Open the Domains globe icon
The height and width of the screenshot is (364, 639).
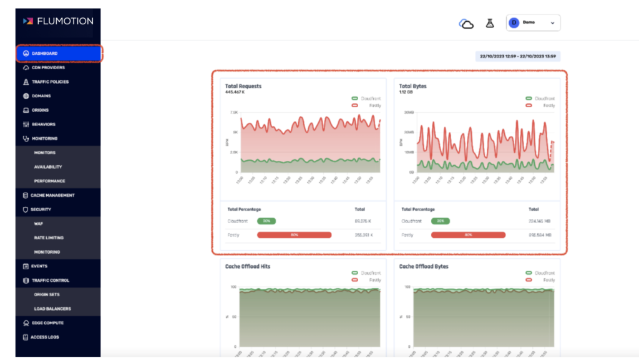[x=26, y=96]
